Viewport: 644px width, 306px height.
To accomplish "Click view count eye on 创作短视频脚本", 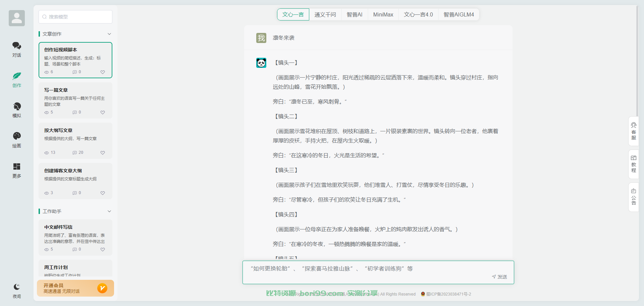I will click(47, 72).
